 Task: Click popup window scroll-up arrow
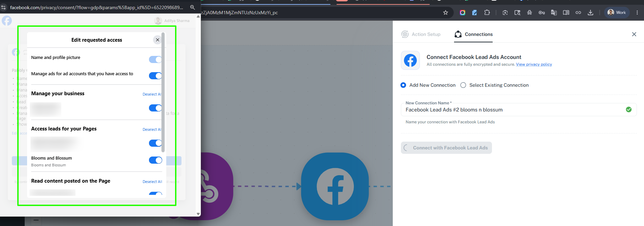point(198,16)
